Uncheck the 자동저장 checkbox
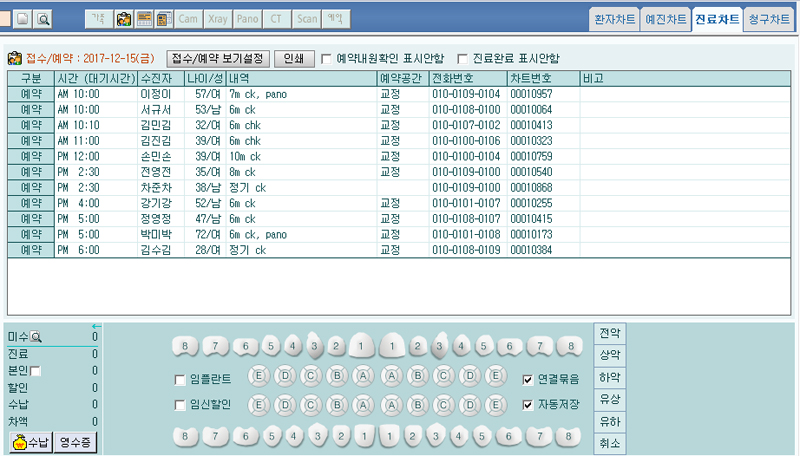The image size is (800, 456). click(x=528, y=405)
